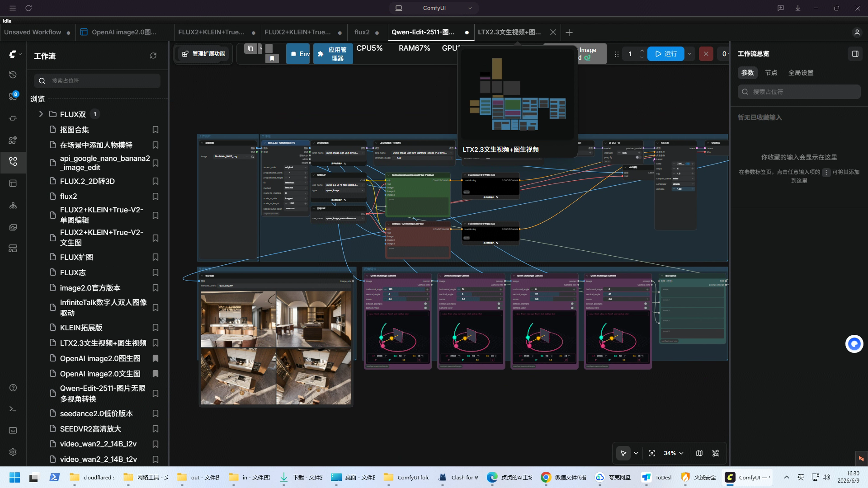Open the 34% zoom dropdown
868x488 pixels.
tap(673, 453)
